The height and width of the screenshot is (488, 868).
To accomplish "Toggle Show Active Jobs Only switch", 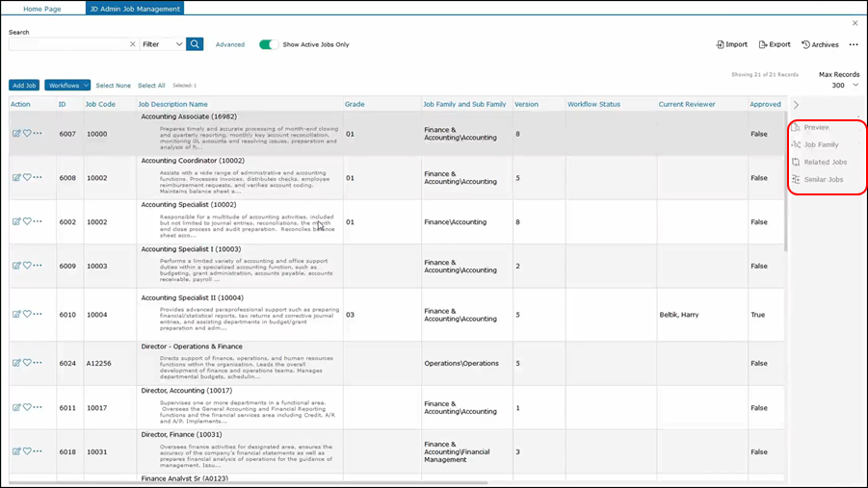I will pos(269,44).
